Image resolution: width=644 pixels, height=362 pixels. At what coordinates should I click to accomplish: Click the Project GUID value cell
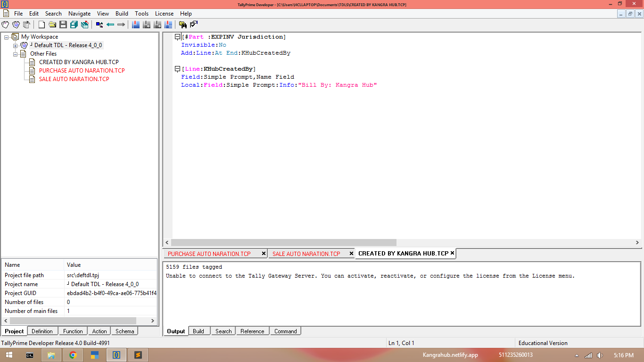(111, 293)
